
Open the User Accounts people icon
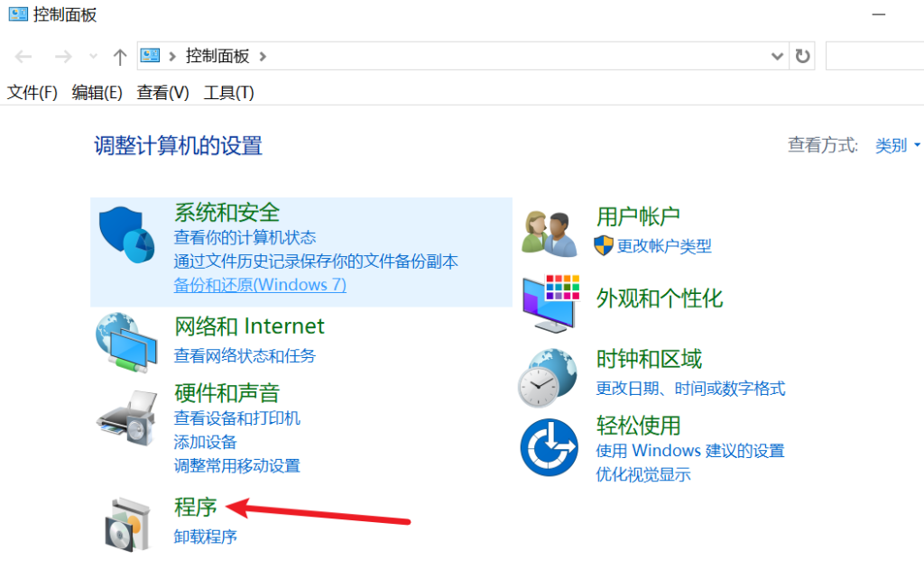pyautogui.click(x=550, y=234)
